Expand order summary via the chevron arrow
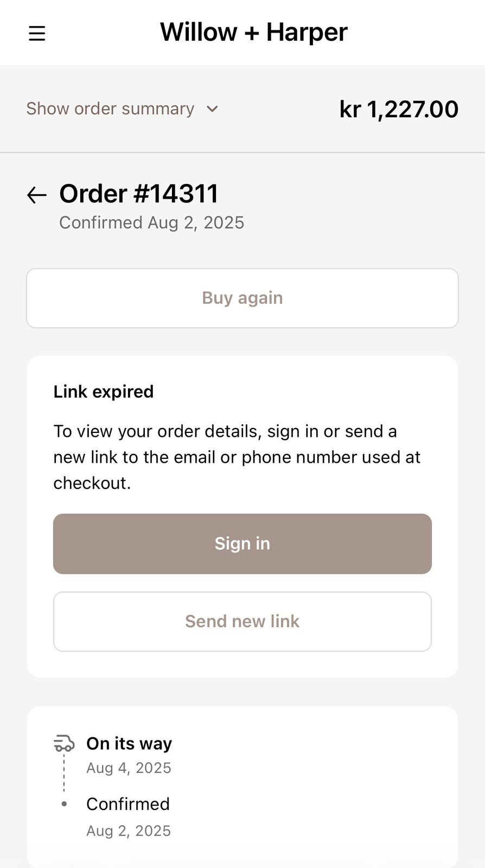Viewport: 485px width, 868px height. pyautogui.click(x=212, y=109)
